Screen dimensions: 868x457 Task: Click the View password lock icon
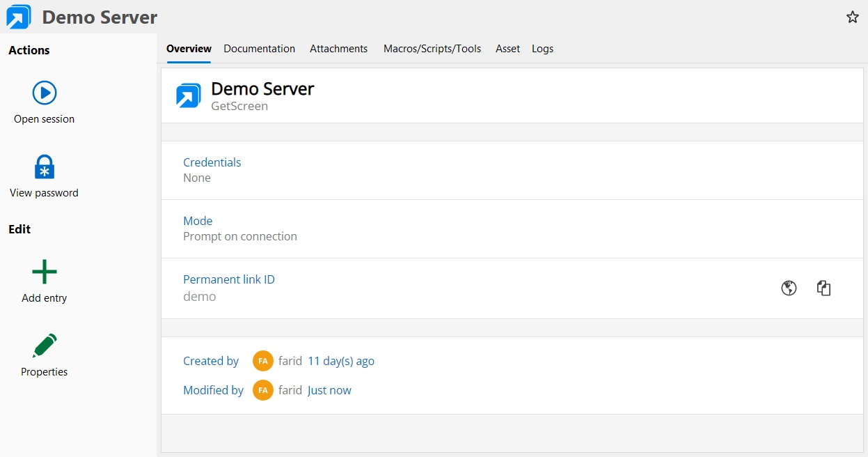tap(45, 167)
